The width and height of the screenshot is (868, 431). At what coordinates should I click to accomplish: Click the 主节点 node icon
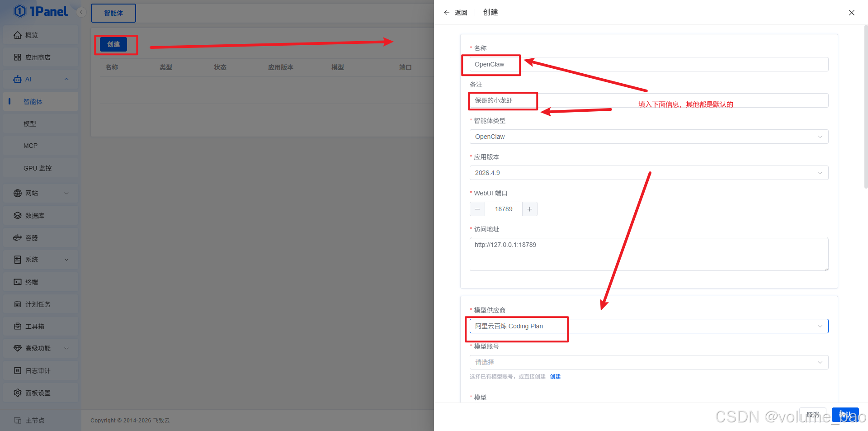click(18, 420)
